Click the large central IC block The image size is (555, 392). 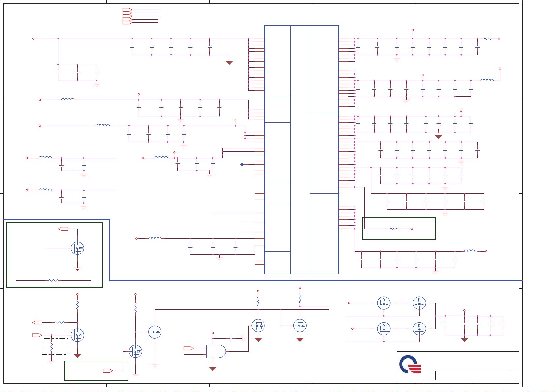301,150
